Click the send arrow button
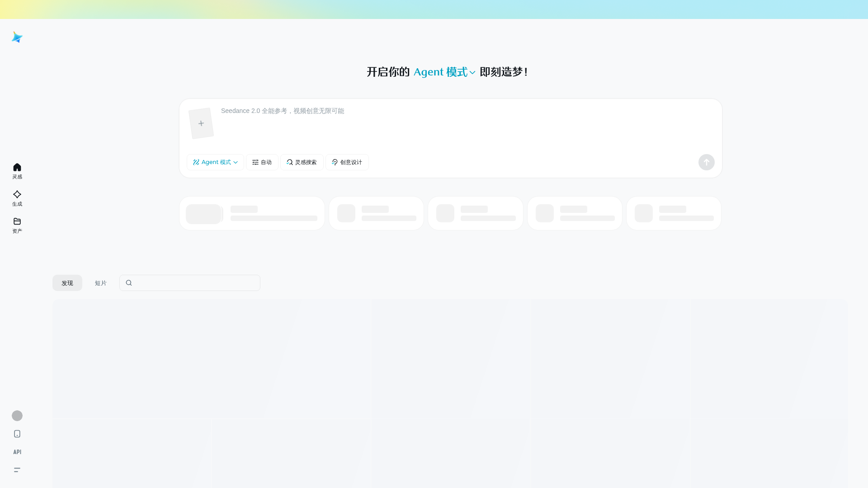The image size is (868, 488). pyautogui.click(x=707, y=162)
